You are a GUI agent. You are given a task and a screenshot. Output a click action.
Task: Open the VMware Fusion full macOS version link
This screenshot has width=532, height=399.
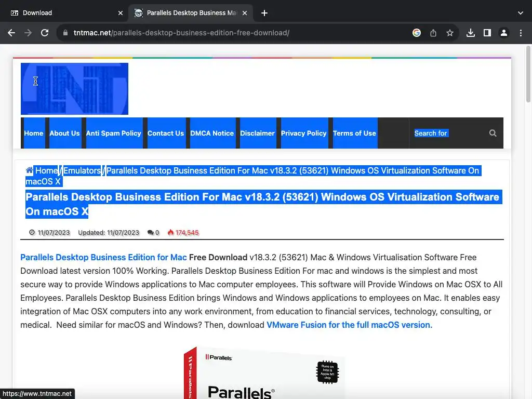[x=350, y=325]
